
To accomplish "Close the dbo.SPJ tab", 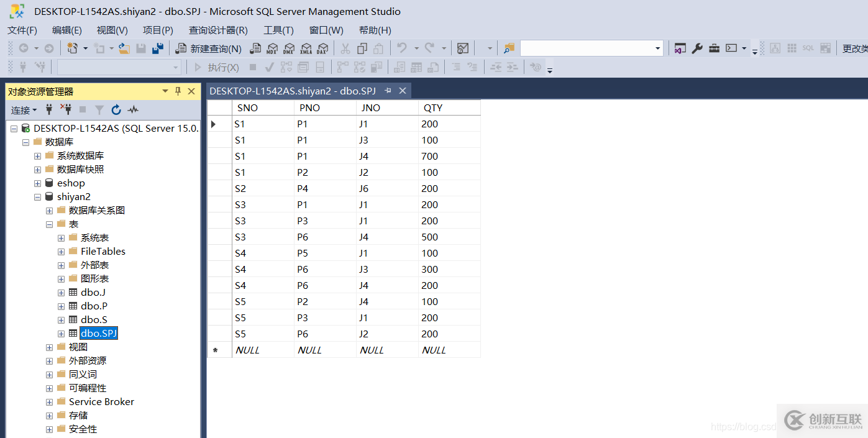I will coord(403,91).
